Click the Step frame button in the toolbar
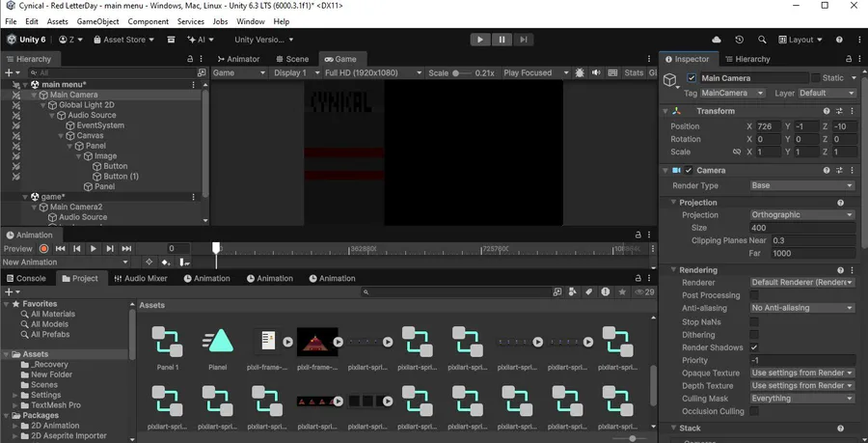The image size is (868, 443). [x=523, y=40]
